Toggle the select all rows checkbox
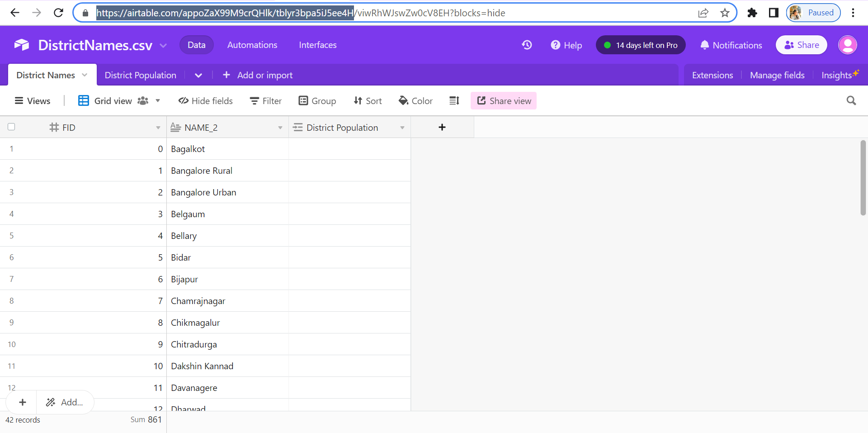This screenshot has width=868, height=433. click(11, 127)
